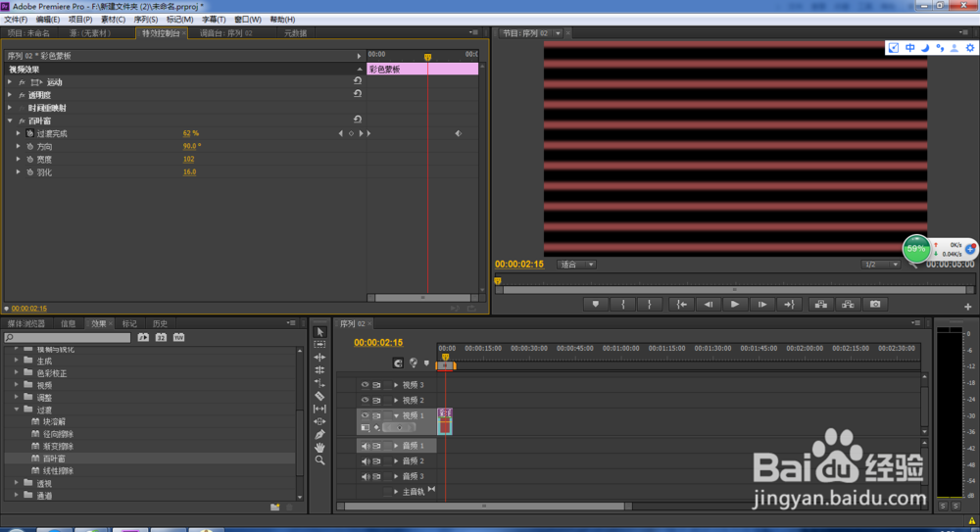The height and width of the screenshot is (532, 980).
Task: Reset the 百叶窗 effect
Action: pyautogui.click(x=358, y=120)
